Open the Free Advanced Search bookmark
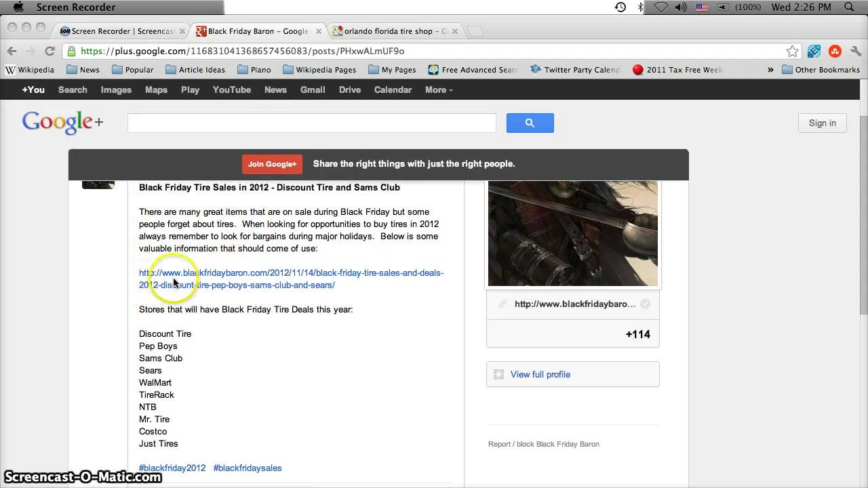The image size is (868, 488). [x=473, y=70]
